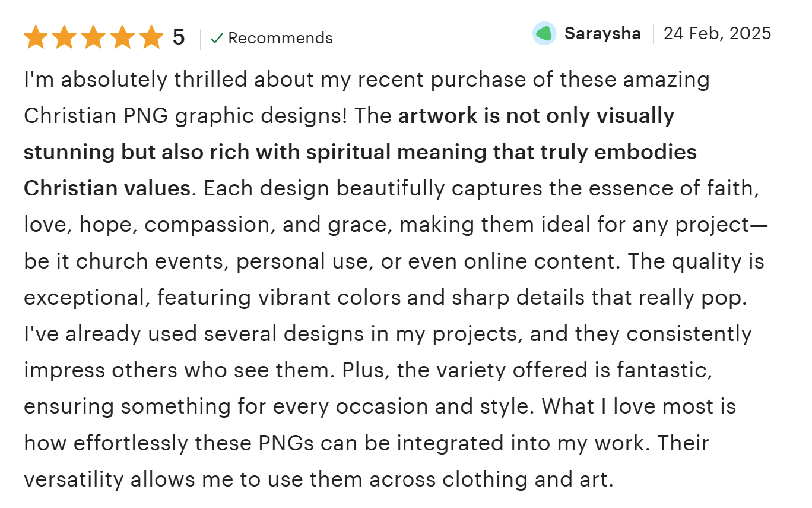Screen dimensions: 812x508
Task: Click the second orange rating star
Action: [x=65, y=37]
